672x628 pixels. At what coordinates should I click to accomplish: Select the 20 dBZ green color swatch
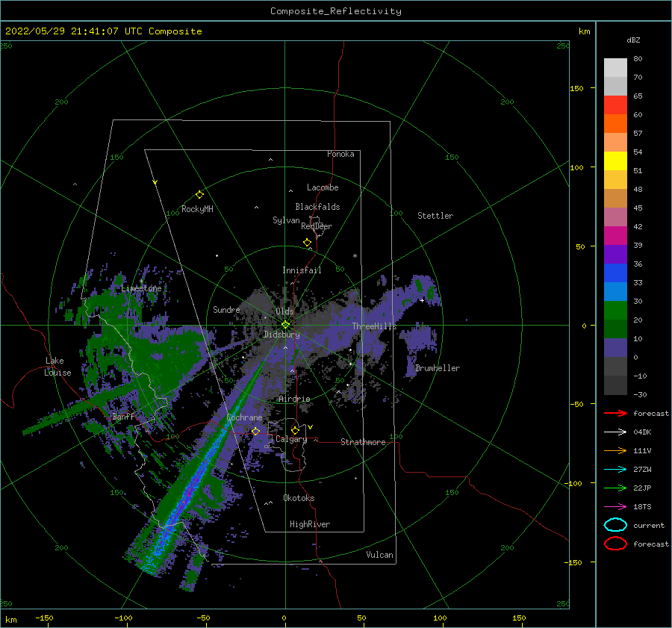pos(615,311)
